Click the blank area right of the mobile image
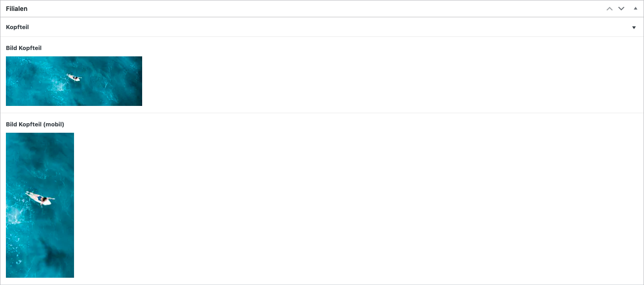The height and width of the screenshot is (285, 644). click(x=318, y=205)
